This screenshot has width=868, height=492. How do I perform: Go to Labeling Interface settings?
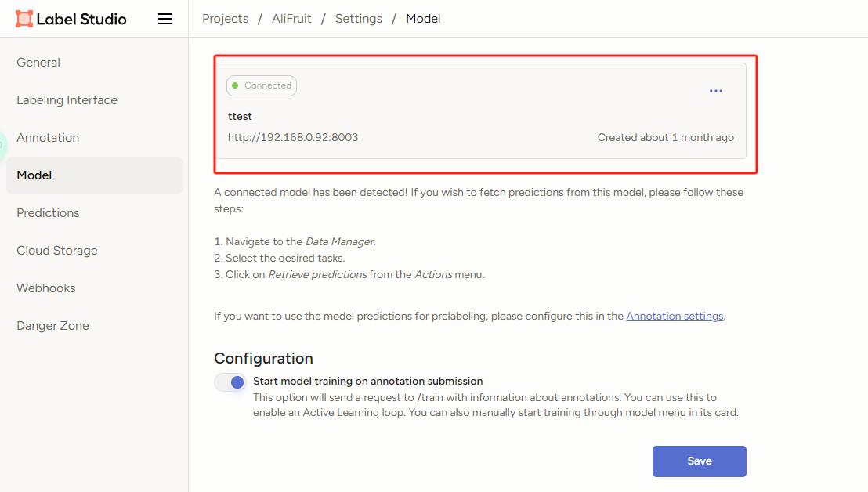[67, 100]
